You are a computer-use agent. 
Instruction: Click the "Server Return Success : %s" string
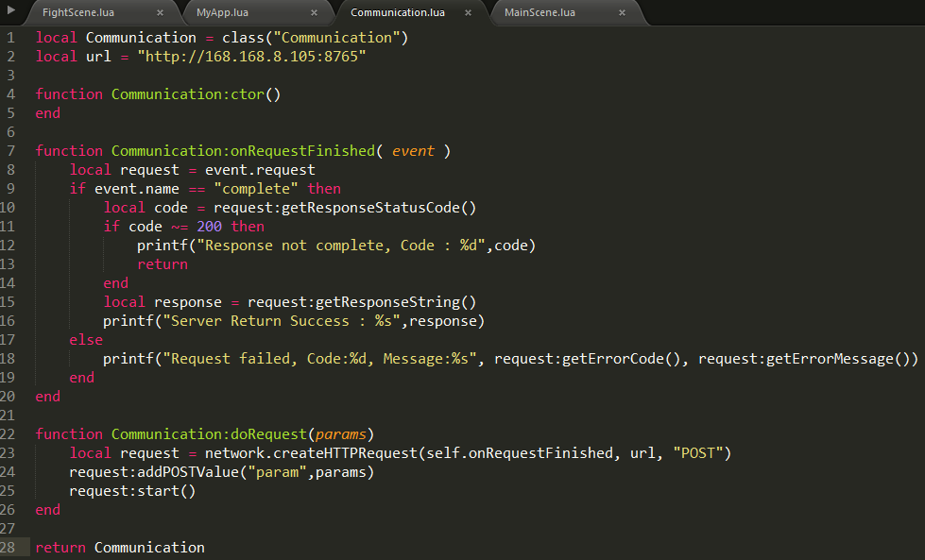tap(282, 321)
